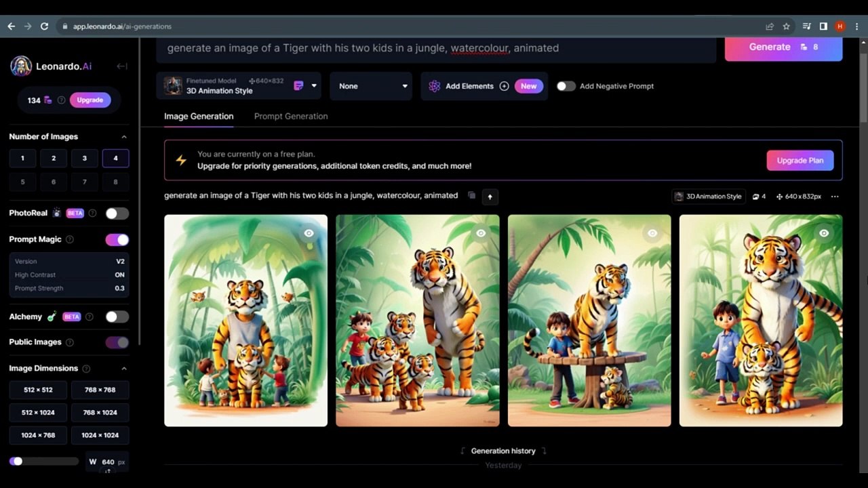Switch to the Prompt Generation tab
The width and height of the screenshot is (868, 488).
click(291, 116)
